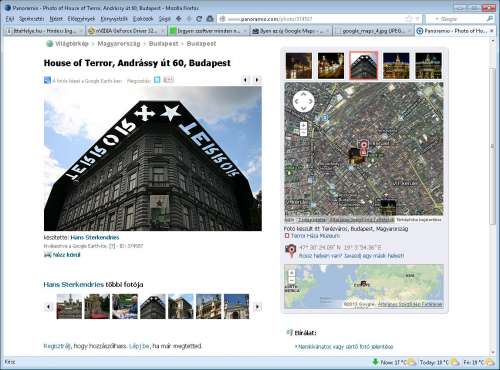Switch to the google_maps JPEG tab

(x=373, y=31)
